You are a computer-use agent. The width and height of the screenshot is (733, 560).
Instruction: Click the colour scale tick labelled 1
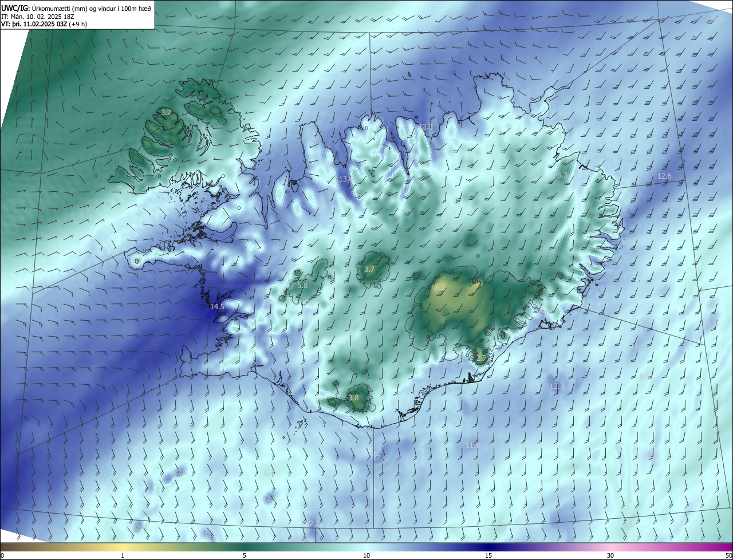[123, 556]
